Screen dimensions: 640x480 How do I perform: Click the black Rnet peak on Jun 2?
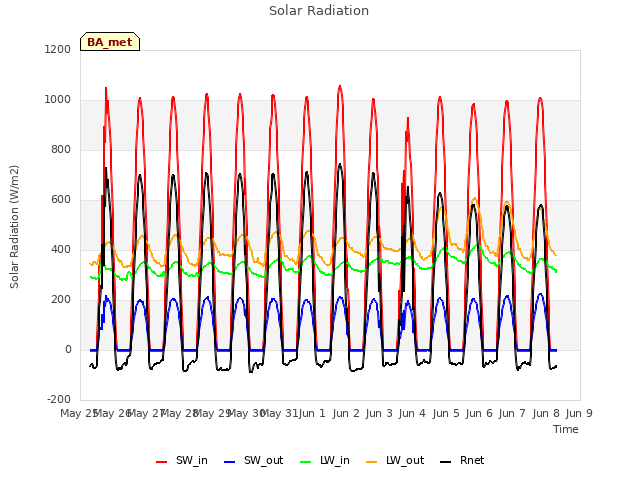pyautogui.click(x=340, y=165)
